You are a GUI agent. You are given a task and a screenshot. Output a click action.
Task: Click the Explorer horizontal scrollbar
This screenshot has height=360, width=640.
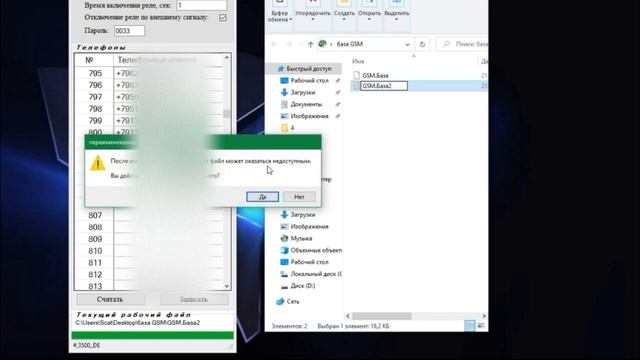point(382,316)
